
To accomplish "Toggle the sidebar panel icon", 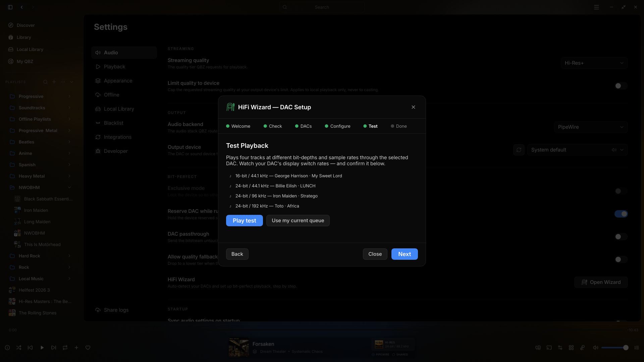I will point(10,7).
